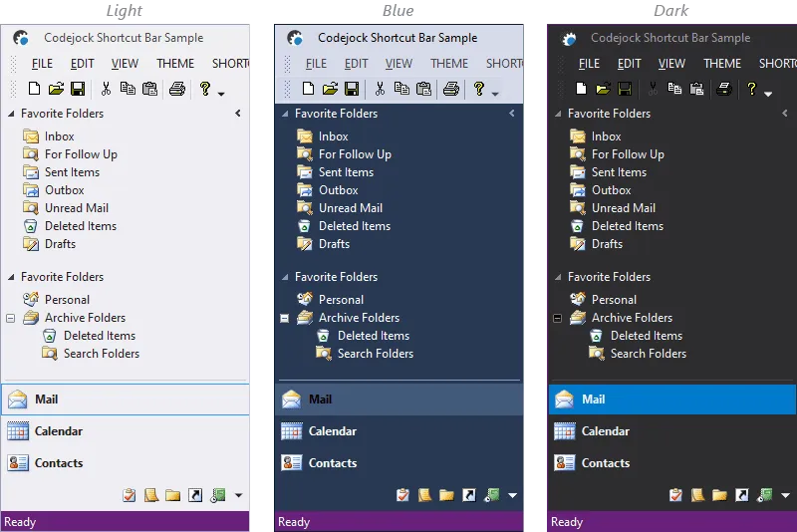Open toolbar options arrow in Light theme toolbar

(x=221, y=94)
